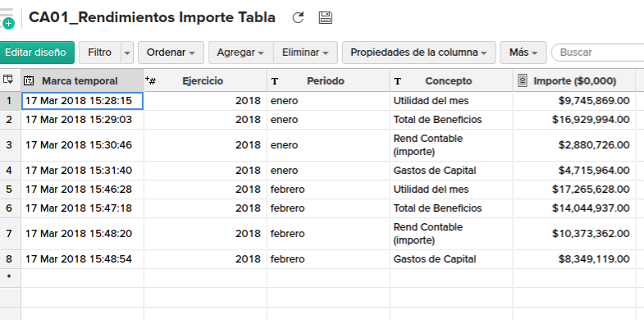Click the Buscar search field
The width and height of the screenshot is (644, 320).
coord(597,53)
